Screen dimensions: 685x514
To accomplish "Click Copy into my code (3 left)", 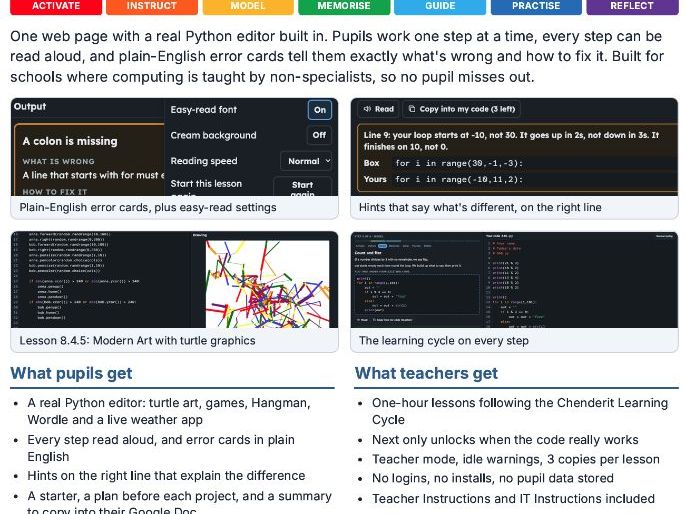I will (461, 109).
